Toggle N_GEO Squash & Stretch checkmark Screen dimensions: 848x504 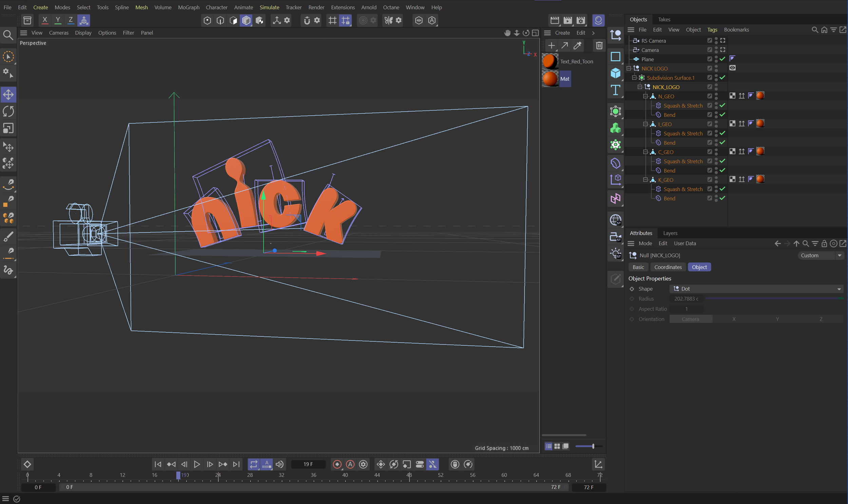(x=722, y=105)
